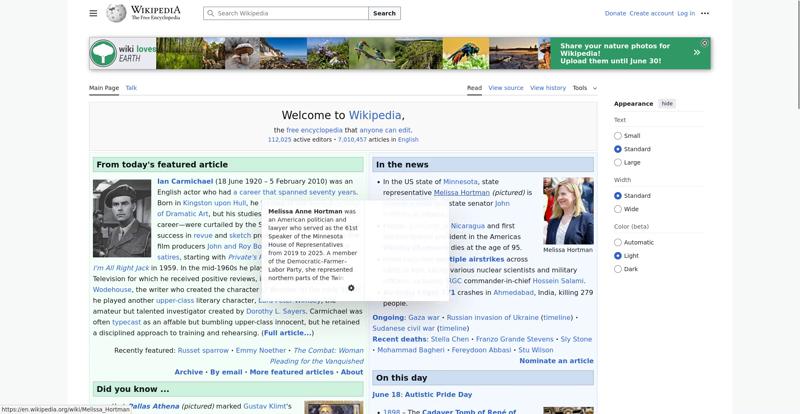
Task: Close the Wiki Loves Earth banner
Action: [x=704, y=43]
